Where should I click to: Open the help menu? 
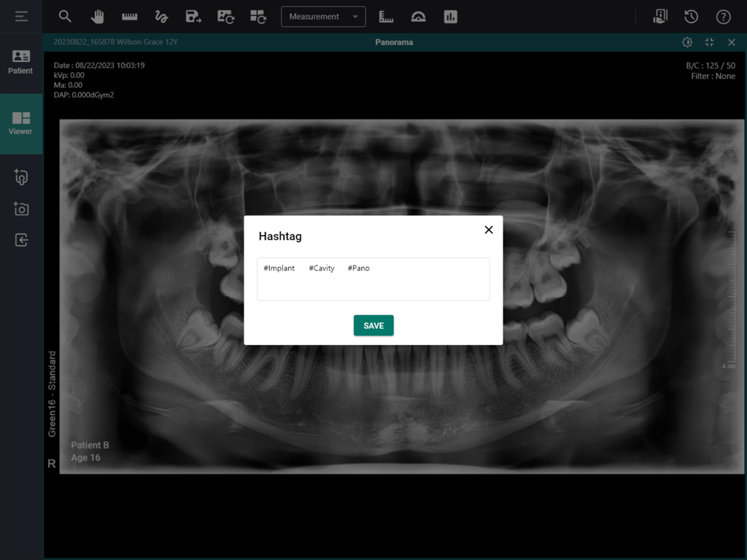tap(723, 16)
